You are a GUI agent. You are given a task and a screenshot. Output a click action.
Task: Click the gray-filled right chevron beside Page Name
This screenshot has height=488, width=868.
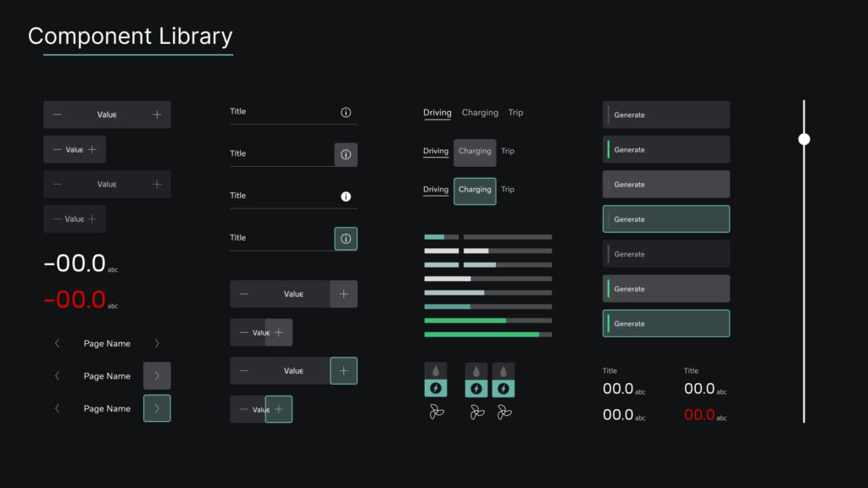click(x=157, y=375)
